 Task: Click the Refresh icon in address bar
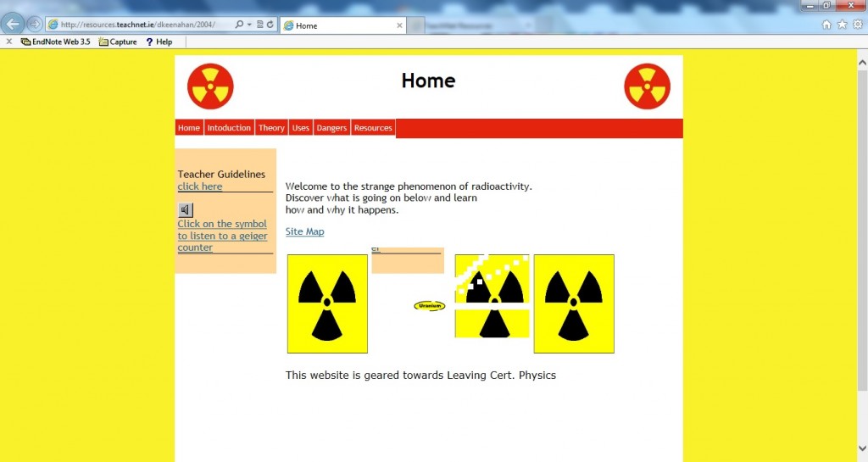click(x=270, y=25)
